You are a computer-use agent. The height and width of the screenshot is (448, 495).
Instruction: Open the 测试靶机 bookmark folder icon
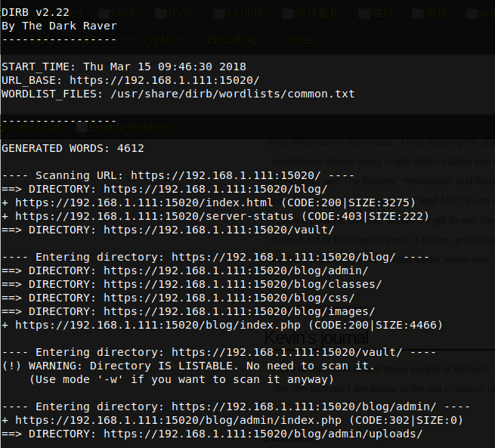(289, 13)
